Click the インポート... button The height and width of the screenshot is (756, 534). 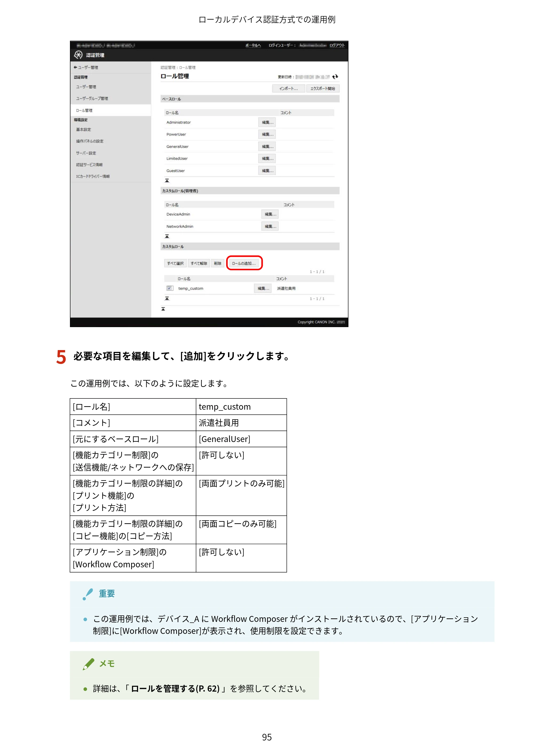coord(289,88)
